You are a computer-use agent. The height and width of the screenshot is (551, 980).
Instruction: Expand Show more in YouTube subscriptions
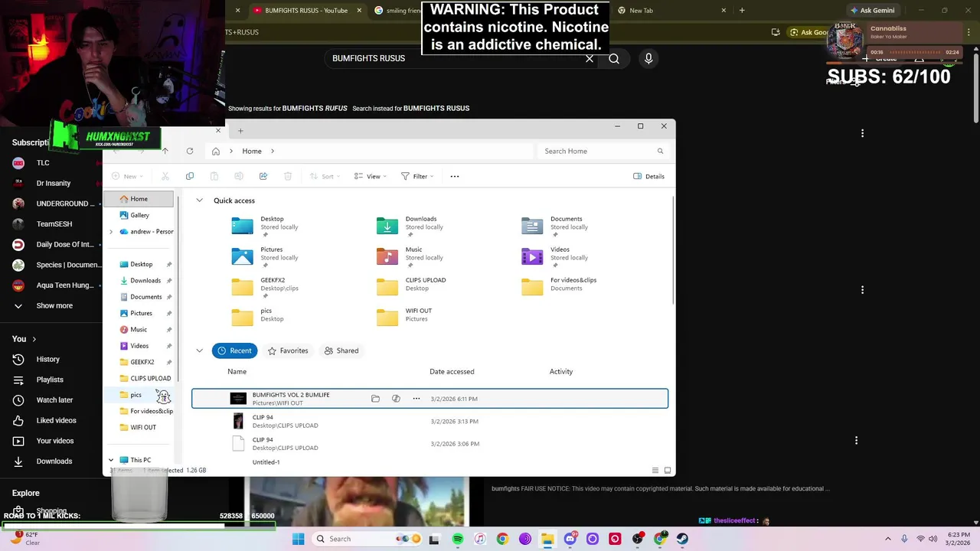pyautogui.click(x=54, y=305)
